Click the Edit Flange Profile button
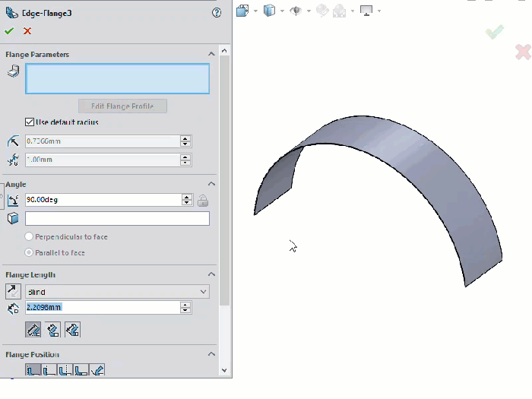Image resolution: width=532 pixels, height=399 pixels. click(x=122, y=106)
